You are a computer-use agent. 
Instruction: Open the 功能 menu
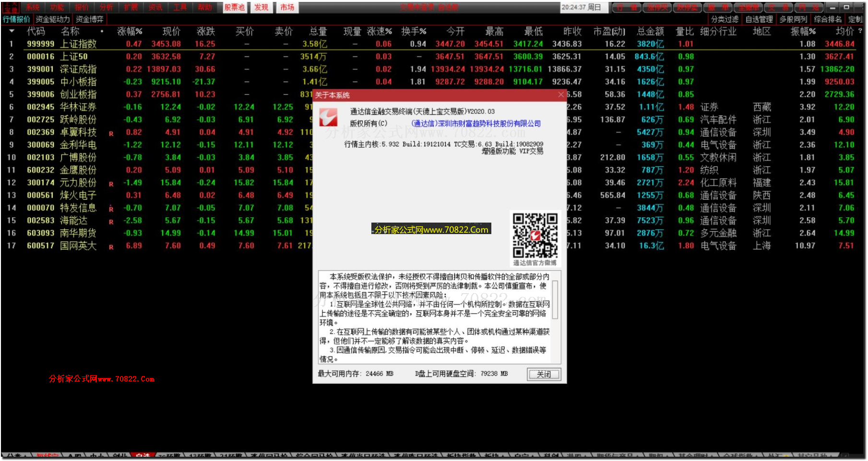[57, 7]
